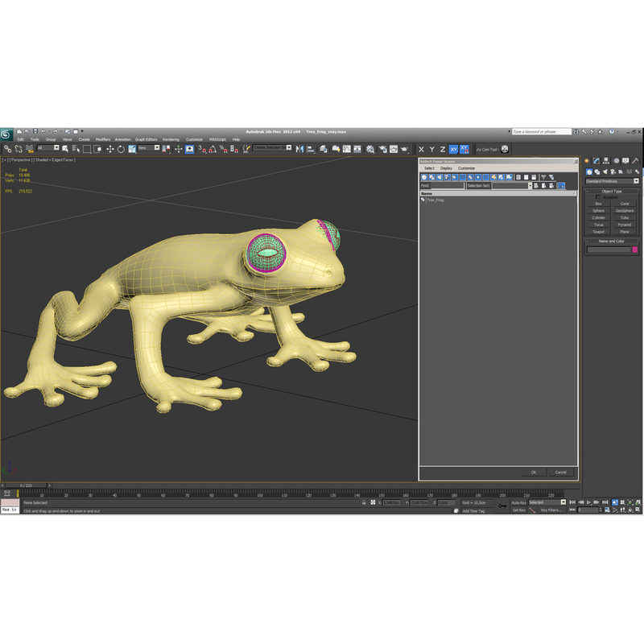Toggle Auto Key animation mode
The height and width of the screenshot is (644, 644).
[518, 502]
